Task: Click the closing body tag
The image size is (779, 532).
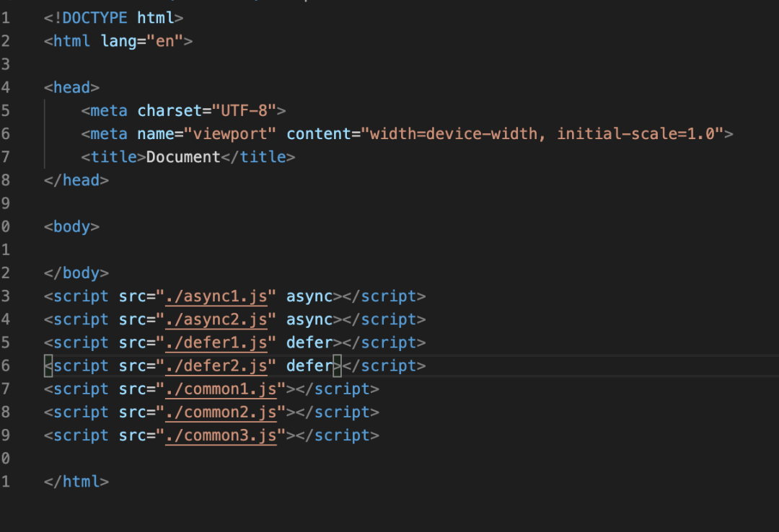Action: coord(76,272)
